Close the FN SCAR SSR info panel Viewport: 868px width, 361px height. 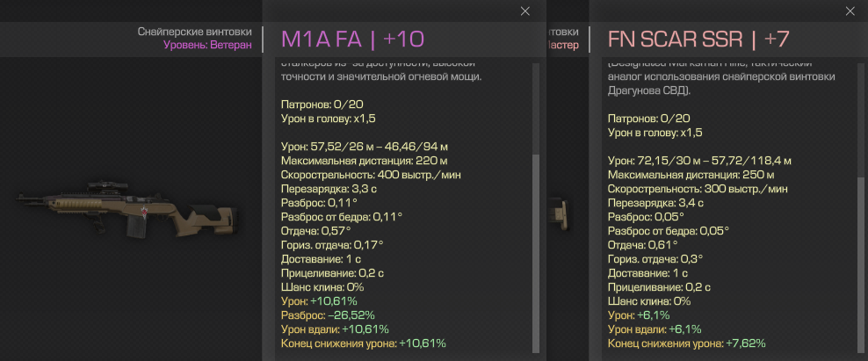point(850,11)
